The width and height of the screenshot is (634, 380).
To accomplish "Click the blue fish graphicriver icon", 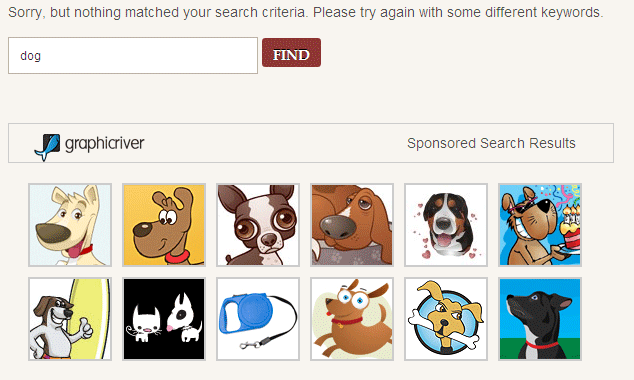I will 47,148.
